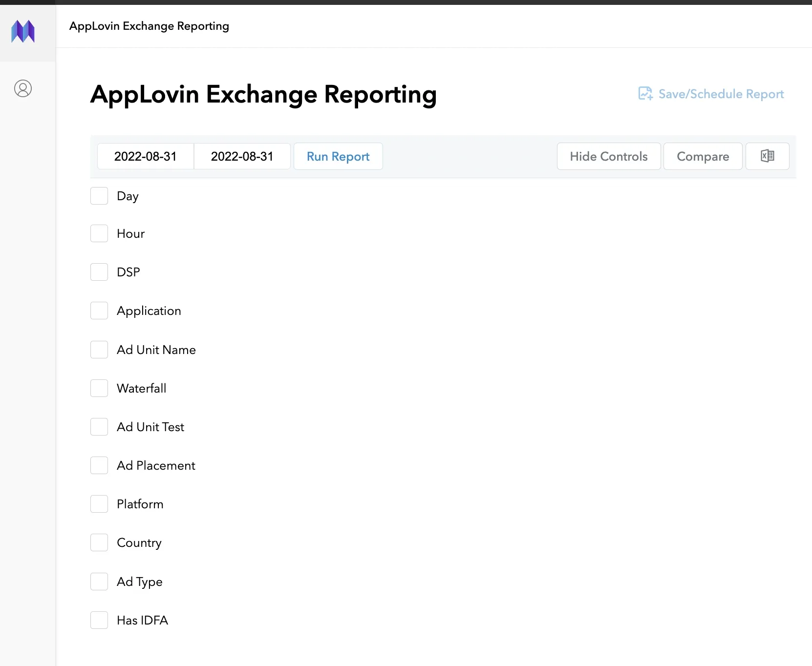Enable the Has IDFA checkbox
The width and height of the screenshot is (812, 666).
coord(99,620)
